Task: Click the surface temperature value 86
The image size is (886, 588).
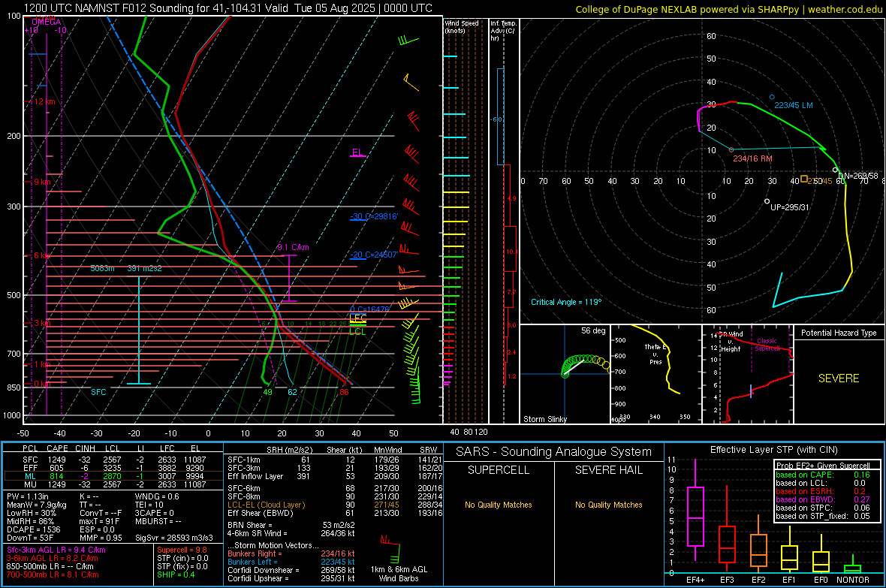Action: 344,392
